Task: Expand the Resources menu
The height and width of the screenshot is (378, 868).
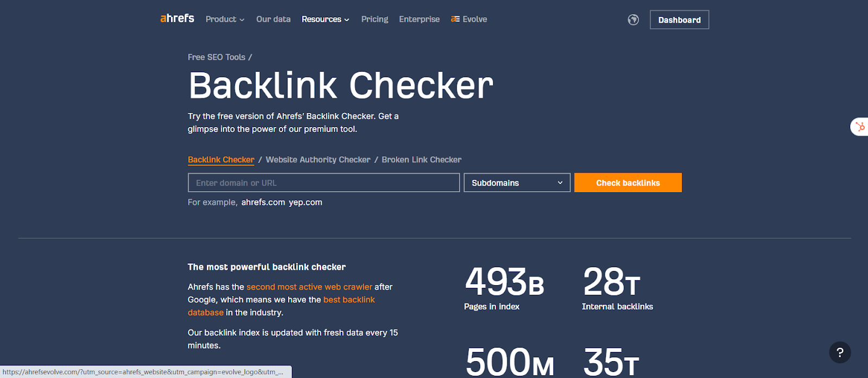Action: [325, 19]
